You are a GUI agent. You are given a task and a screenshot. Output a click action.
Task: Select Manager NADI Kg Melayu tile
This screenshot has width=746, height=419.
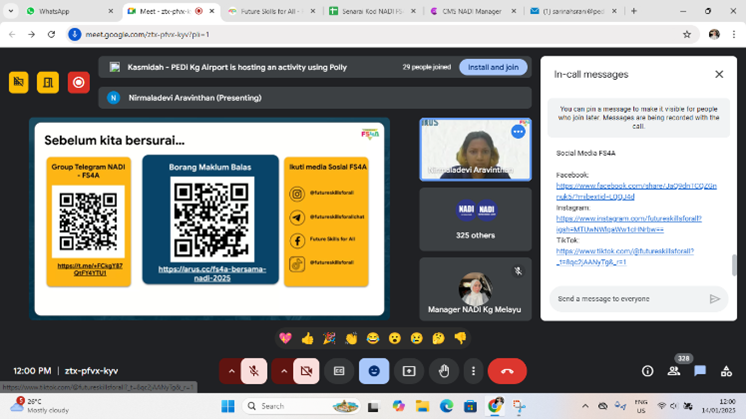475,289
